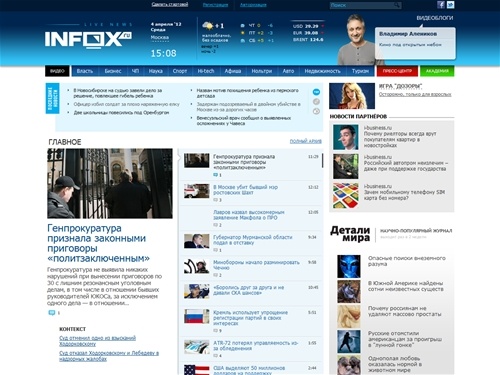Image resolution: width=500 pixels, height=375 pixels.
Task: Open context link 'Суд отменил одно из взысканий Ходорковскому'
Action: point(97,341)
